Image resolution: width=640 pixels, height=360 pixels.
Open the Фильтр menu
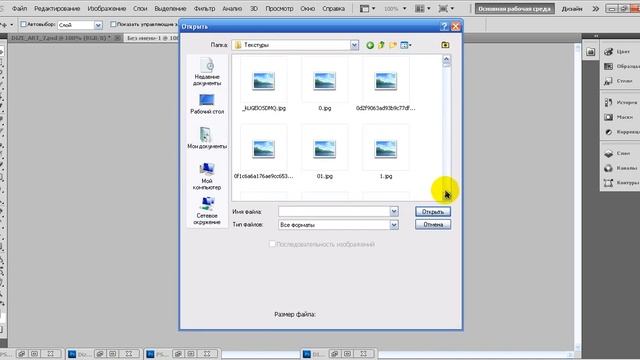[x=204, y=9]
